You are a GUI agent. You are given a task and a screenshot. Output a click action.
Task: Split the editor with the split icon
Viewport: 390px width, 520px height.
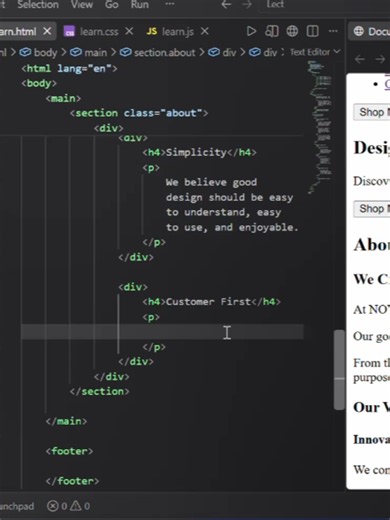(312, 31)
